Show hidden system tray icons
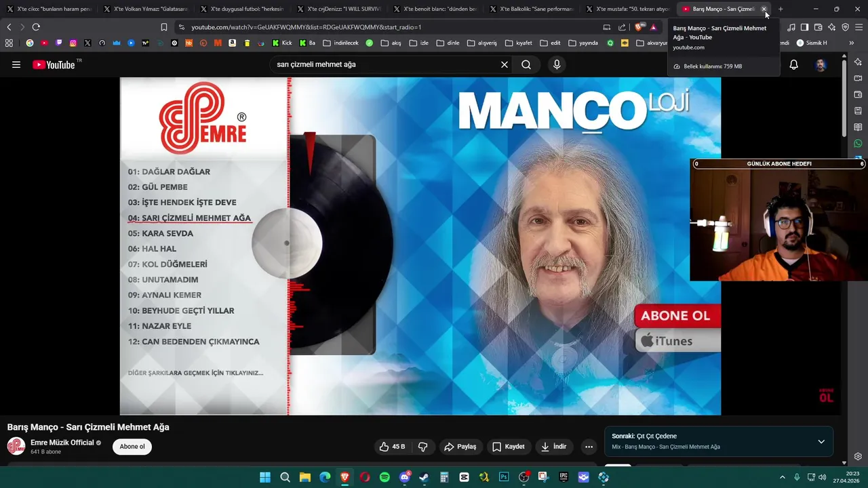Screen dimensions: 868x488 782,477
